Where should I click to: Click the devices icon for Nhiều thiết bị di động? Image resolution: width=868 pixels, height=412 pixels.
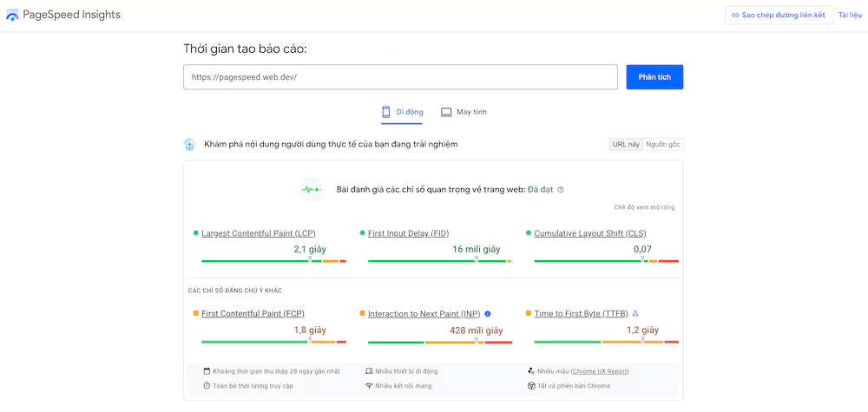point(369,371)
